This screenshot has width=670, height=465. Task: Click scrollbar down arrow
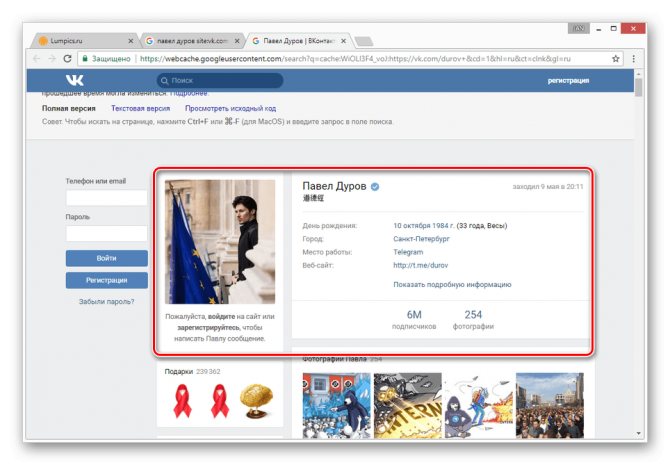click(638, 433)
